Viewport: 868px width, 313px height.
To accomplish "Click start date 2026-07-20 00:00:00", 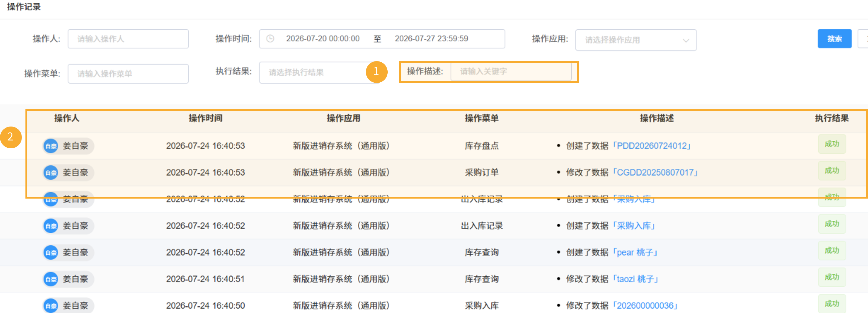I will click(x=323, y=39).
